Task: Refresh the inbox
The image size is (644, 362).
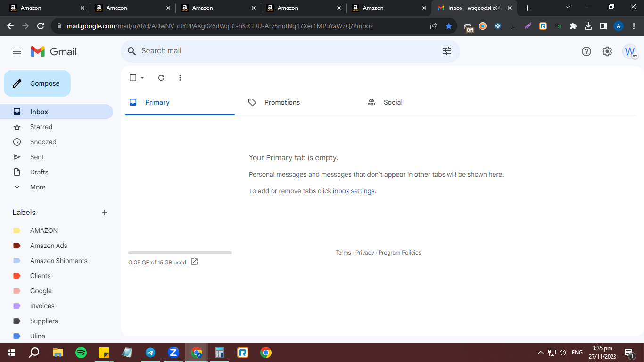Action: point(161,78)
